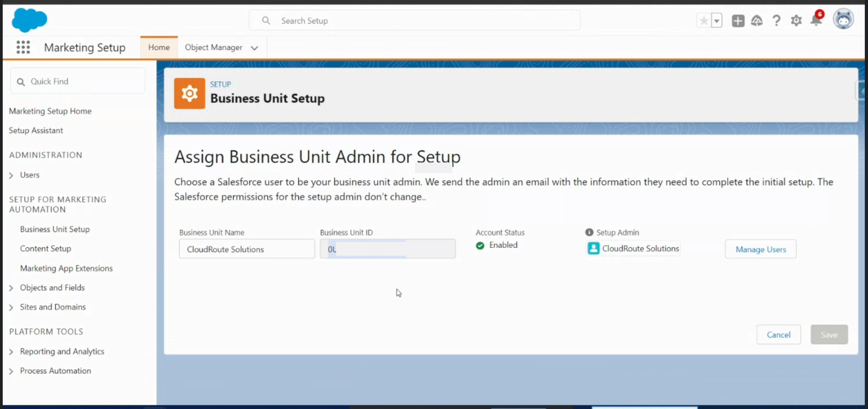Click the orange Business Unit Setup gear icon
The height and width of the screenshot is (409, 868).
189,93
